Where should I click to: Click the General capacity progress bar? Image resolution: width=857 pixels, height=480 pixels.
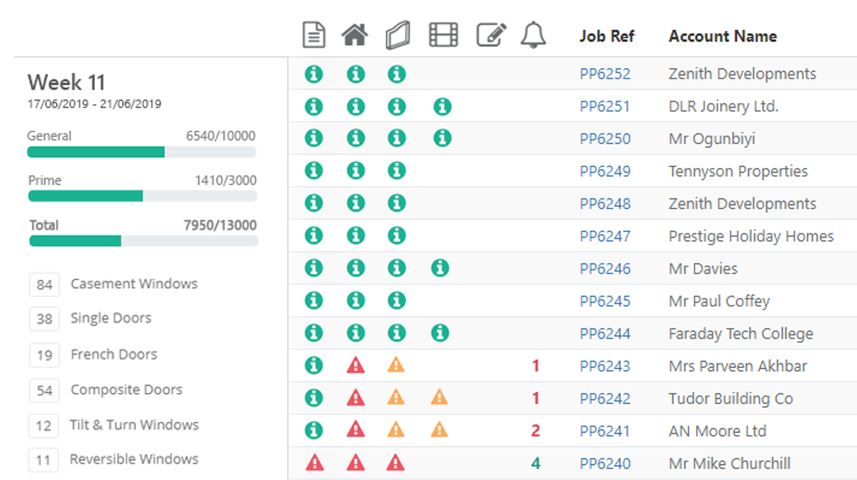tap(142, 152)
